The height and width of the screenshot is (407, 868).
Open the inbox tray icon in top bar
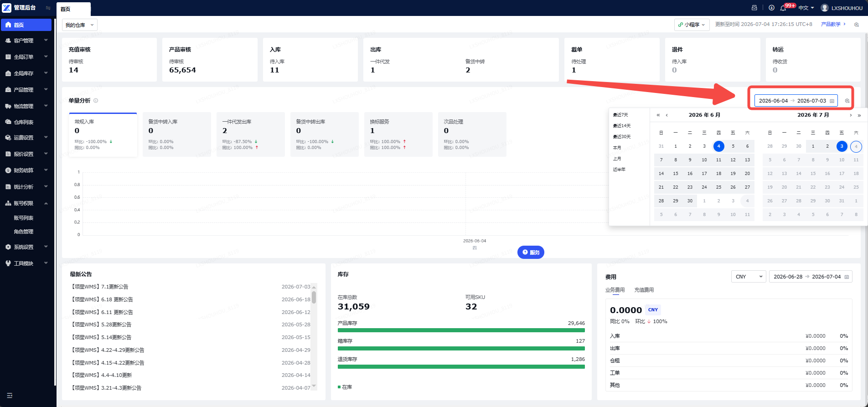pyautogui.click(x=754, y=8)
